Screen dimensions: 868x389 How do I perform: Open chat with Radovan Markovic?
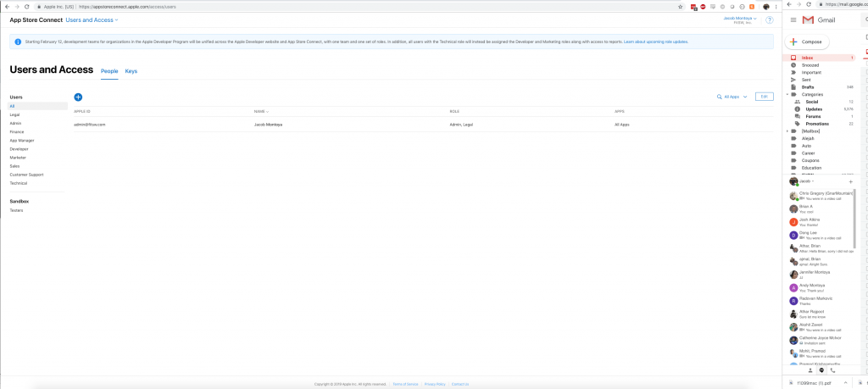point(821,301)
